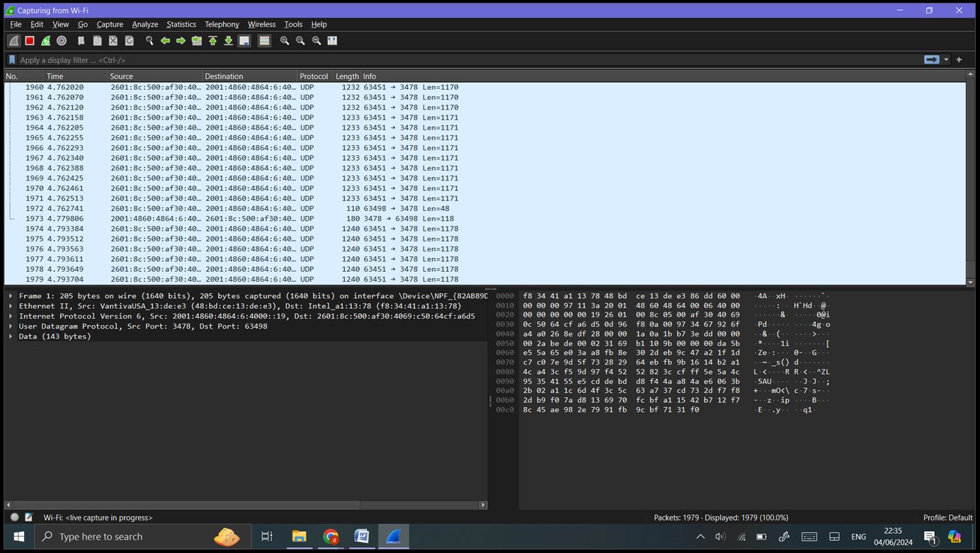Enable the green back navigation arrow
Viewport: 980px width, 553px height.
pyautogui.click(x=165, y=40)
